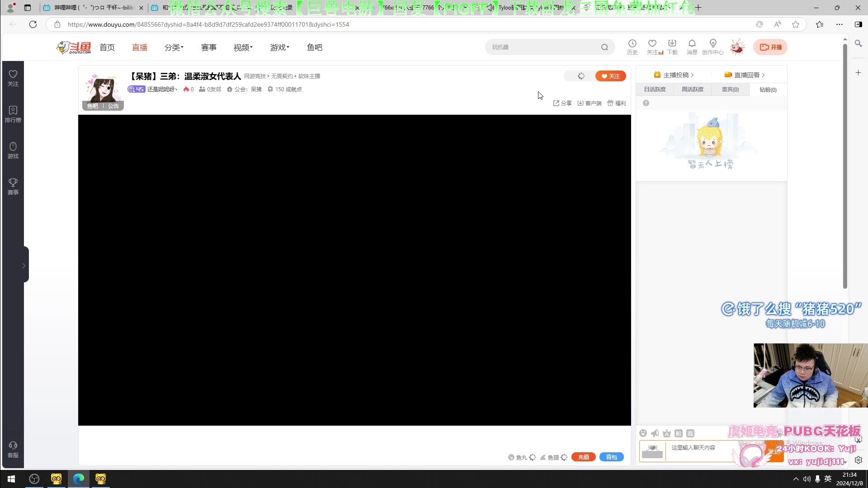Open 排行榜 in the left sidebar
868x488 pixels.
tap(13, 114)
